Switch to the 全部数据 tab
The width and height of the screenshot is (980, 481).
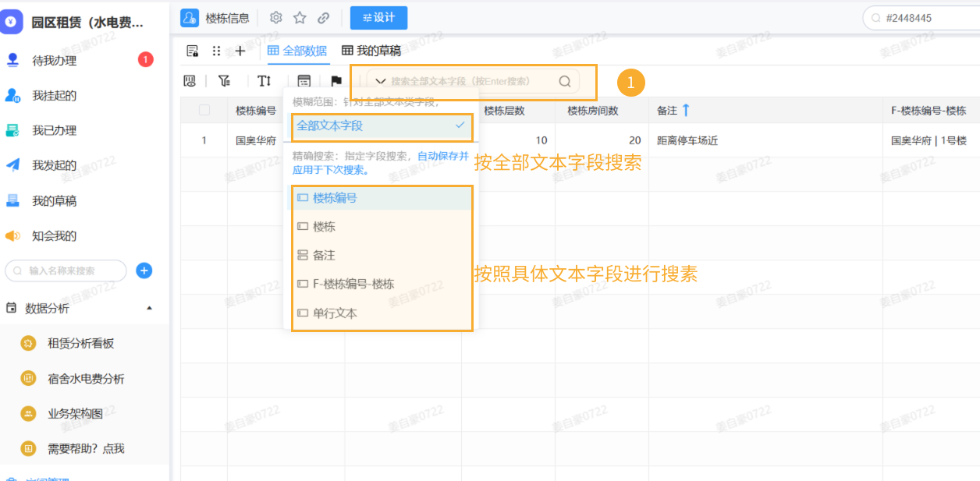pyautogui.click(x=297, y=51)
